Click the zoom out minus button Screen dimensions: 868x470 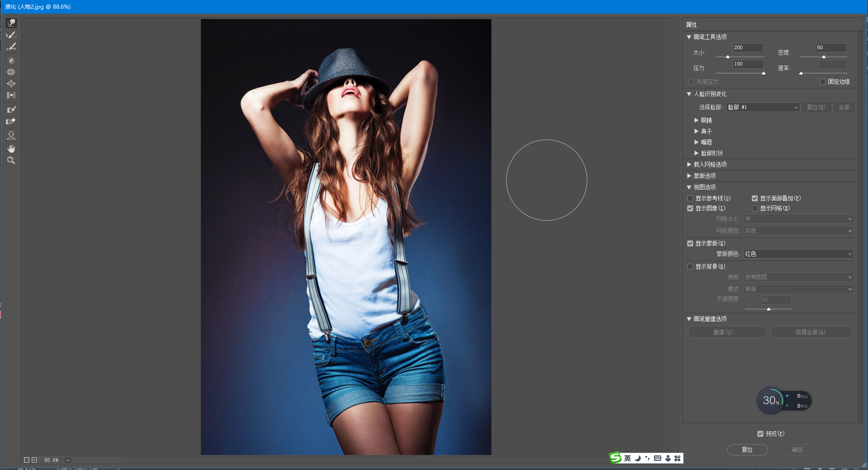pos(26,460)
